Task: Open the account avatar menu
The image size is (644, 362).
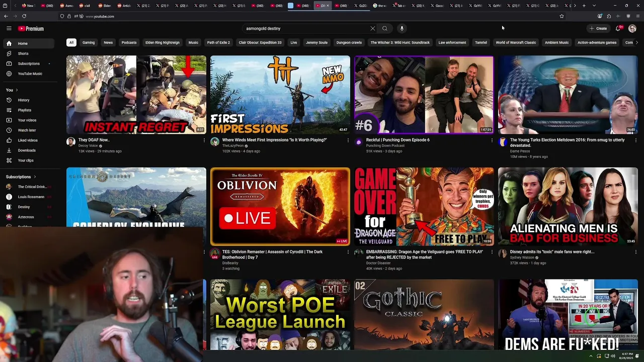Action: tap(632, 29)
